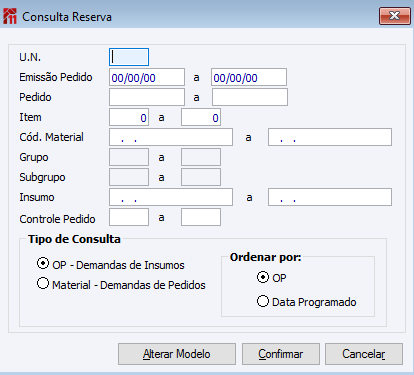
Task: Click the Emissão Pedido end date field
Action: click(x=249, y=77)
